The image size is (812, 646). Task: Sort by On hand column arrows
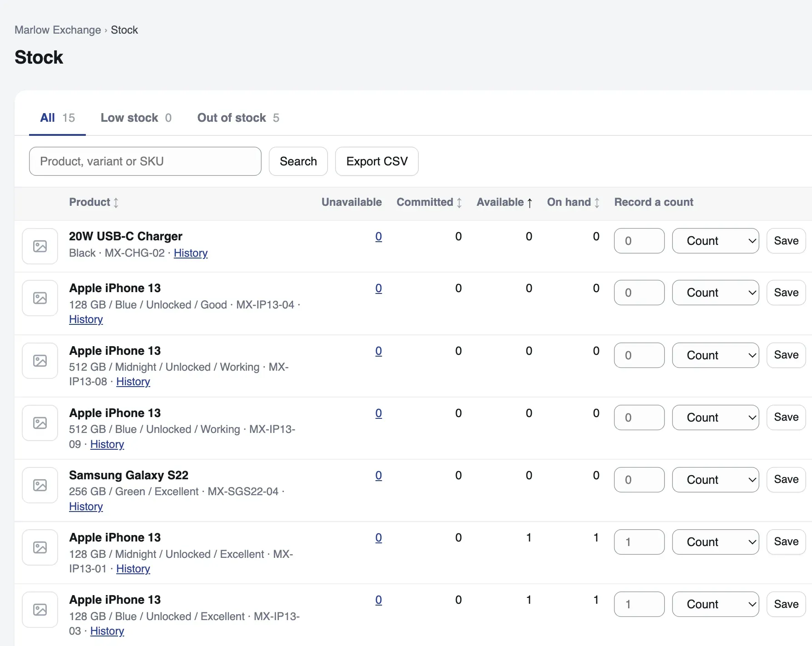click(597, 203)
